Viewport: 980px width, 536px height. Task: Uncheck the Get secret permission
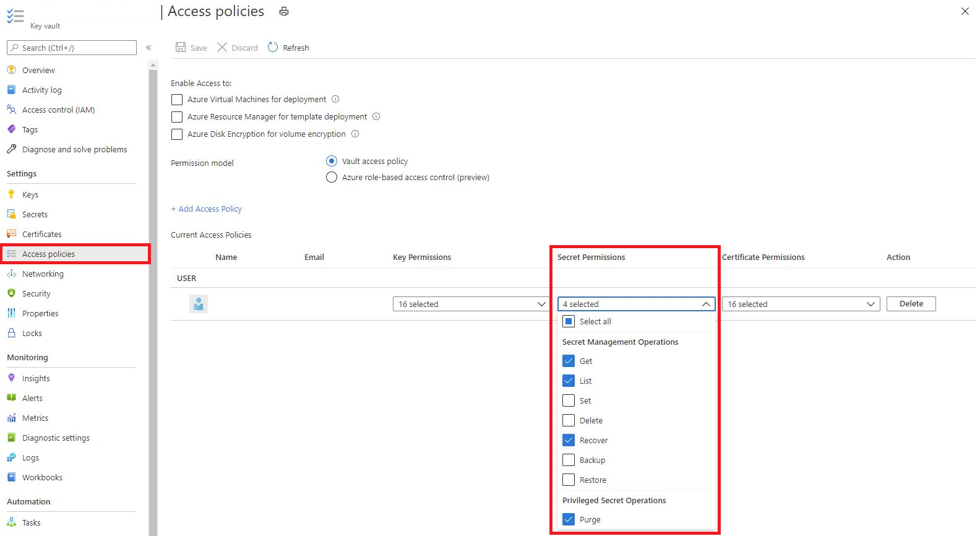(569, 361)
